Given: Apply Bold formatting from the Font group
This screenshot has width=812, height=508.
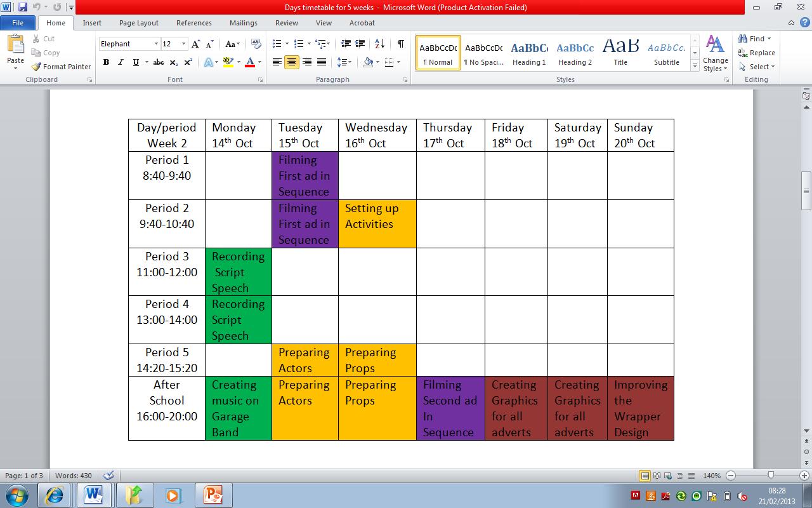Looking at the screenshot, I should tap(106, 62).
